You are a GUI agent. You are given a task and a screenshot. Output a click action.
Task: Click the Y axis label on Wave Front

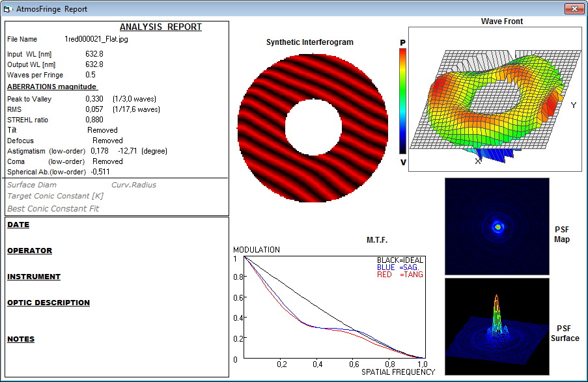pos(574,105)
